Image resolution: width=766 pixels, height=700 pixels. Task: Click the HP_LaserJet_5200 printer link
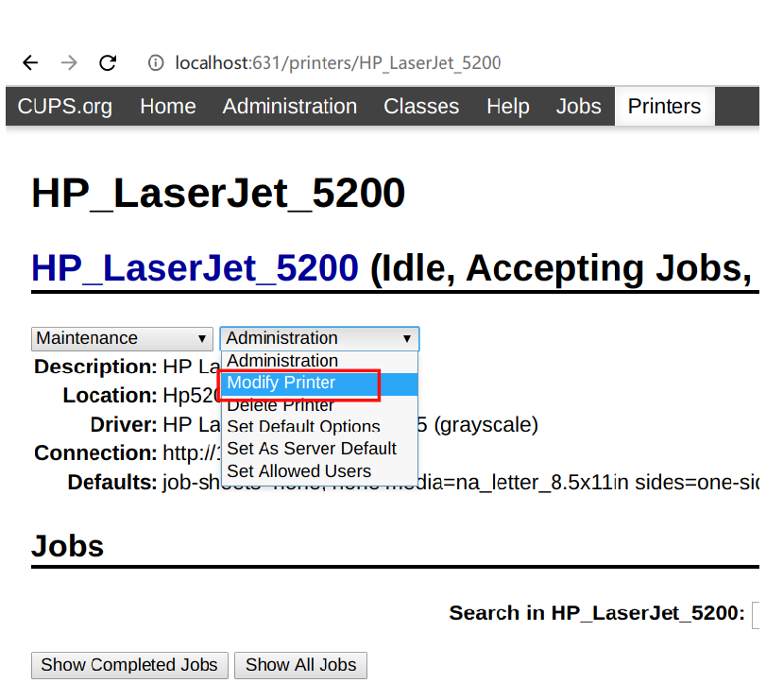click(195, 269)
